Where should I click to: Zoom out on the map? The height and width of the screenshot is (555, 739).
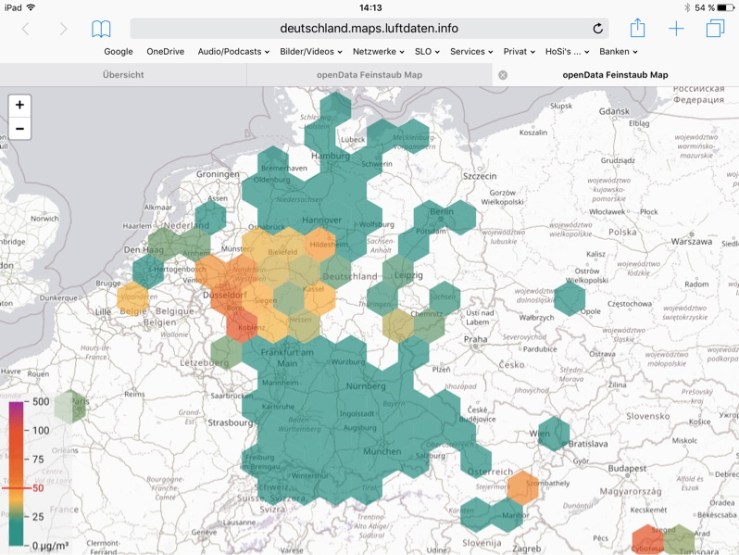pos(20,129)
